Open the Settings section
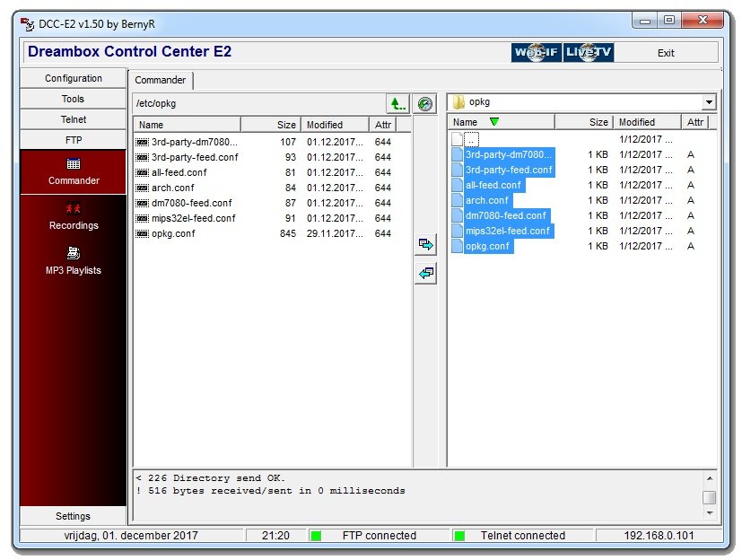742x560 pixels. (74, 516)
